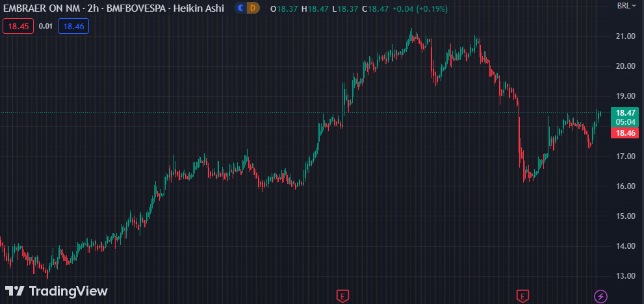The height and width of the screenshot is (304, 644).
Task: Click the green 18.47 current price label
Action: pyautogui.click(x=625, y=117)
